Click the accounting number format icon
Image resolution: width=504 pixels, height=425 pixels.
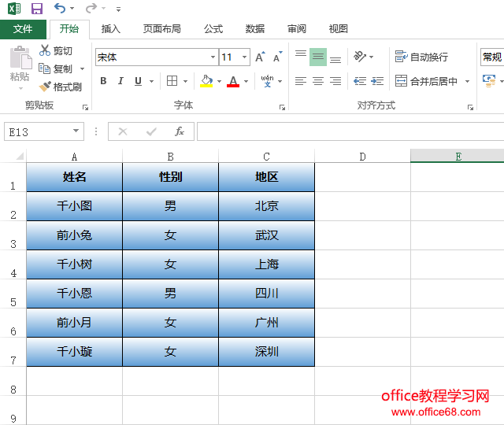click(x=489, y=81)
